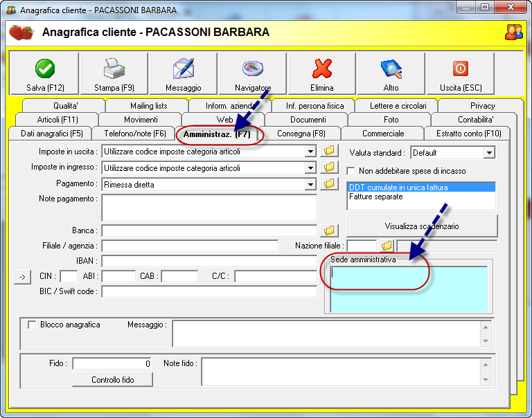The width and height of the screenshot is (532, 418).
Task: Open folder lookup for Nazione filiale
Action: [387, 246]
